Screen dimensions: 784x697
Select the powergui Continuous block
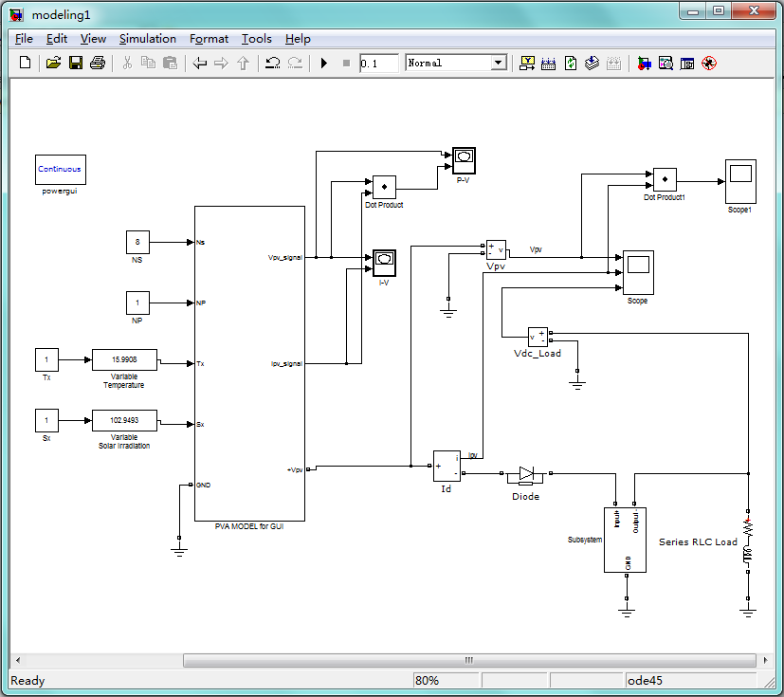(x=60, y=169)
